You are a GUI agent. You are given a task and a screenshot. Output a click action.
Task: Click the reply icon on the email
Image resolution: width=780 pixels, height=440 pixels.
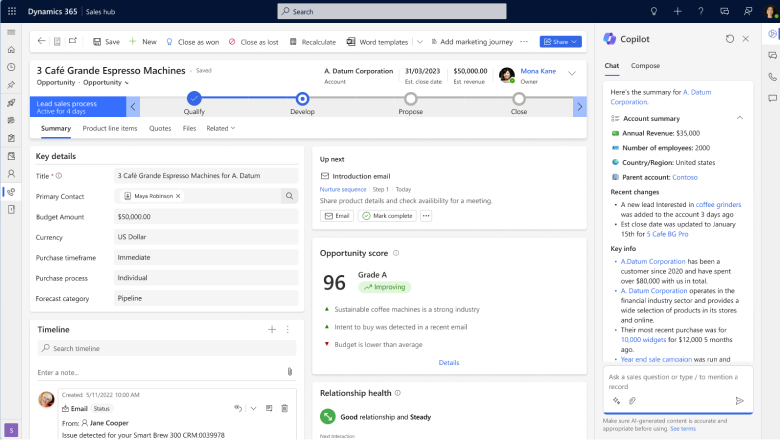[x=238, y=408]
